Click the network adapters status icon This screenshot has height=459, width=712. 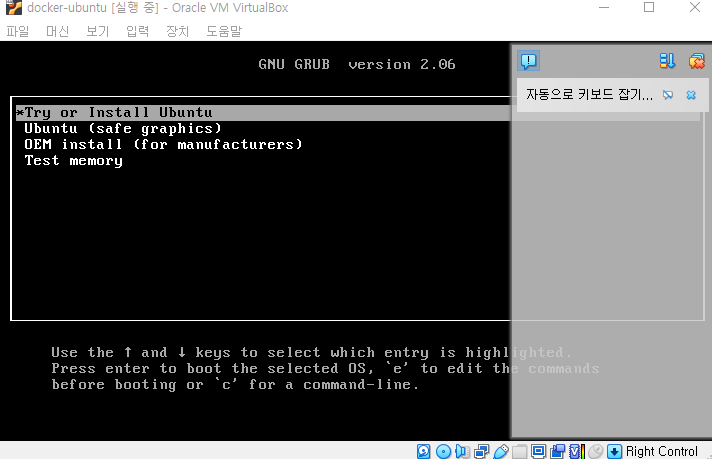tap(481, 451)
